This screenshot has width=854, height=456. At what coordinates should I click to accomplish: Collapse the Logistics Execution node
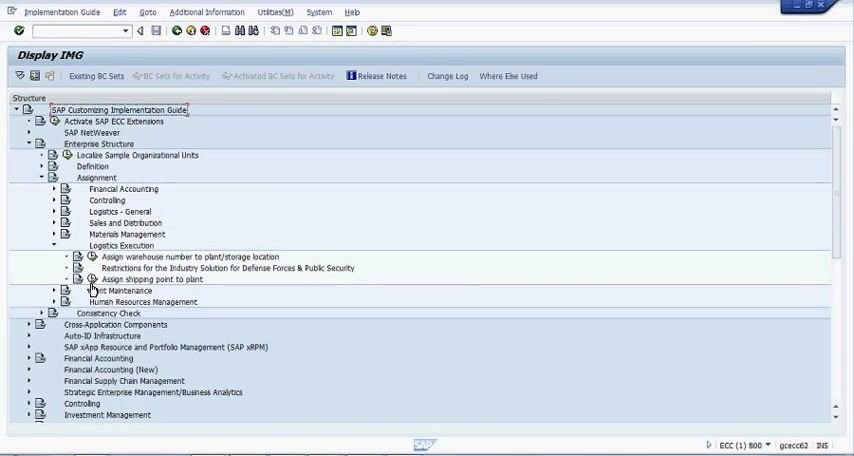coord(54,245)
